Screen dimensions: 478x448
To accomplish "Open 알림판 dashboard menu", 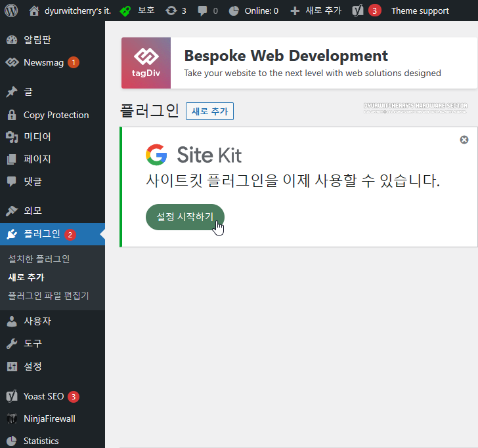I will 37,40.
